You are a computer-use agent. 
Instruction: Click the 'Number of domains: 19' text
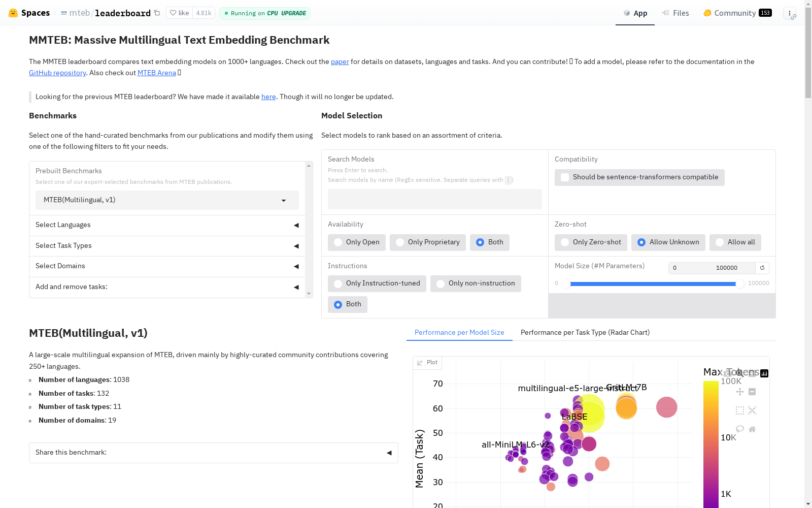(x=77, y=421)
